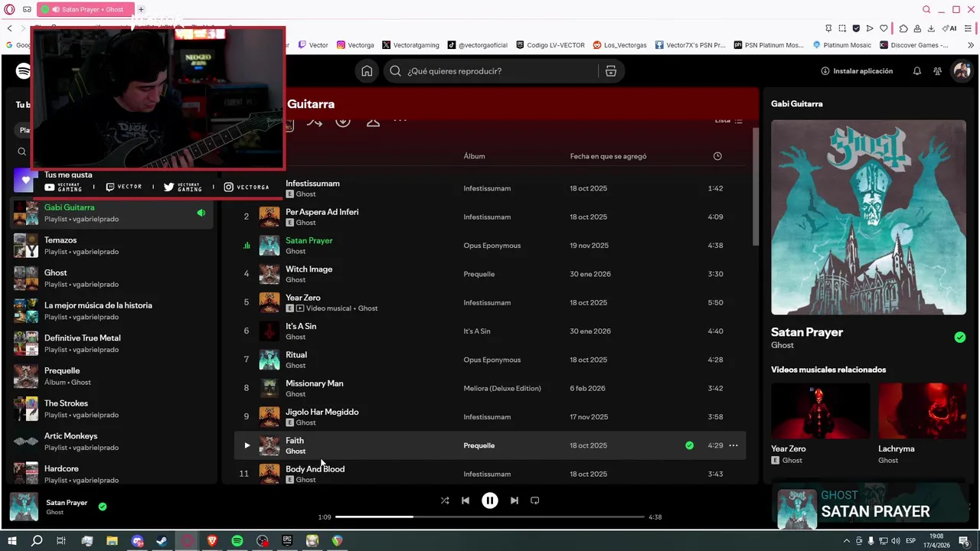This screenshot has height=551, width=980.
Task: Open Prequelle album in sidebar
Action: 112,376
